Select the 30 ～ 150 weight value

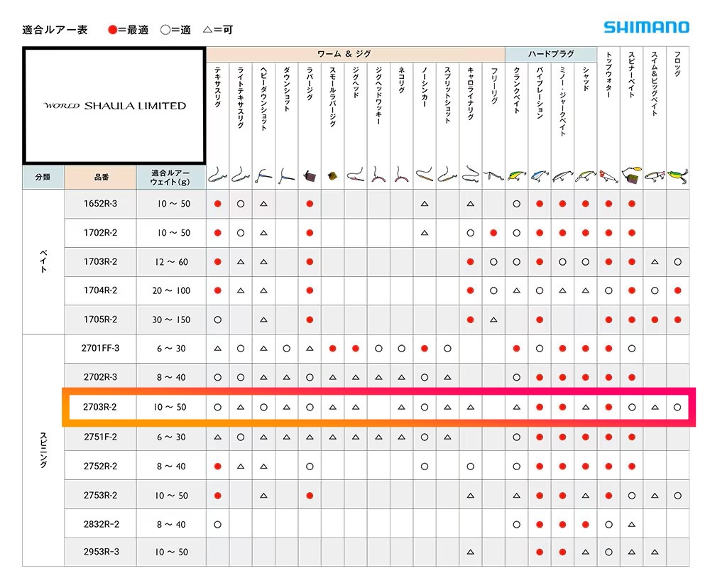(171, 320)
